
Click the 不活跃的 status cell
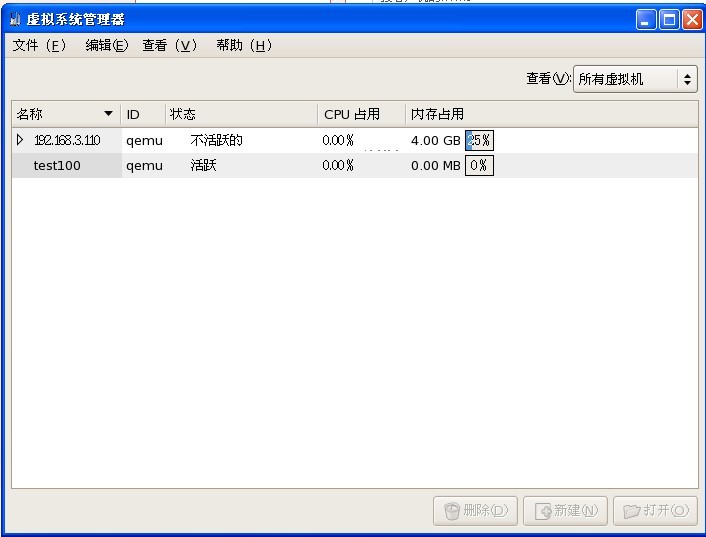coord(217,140)
